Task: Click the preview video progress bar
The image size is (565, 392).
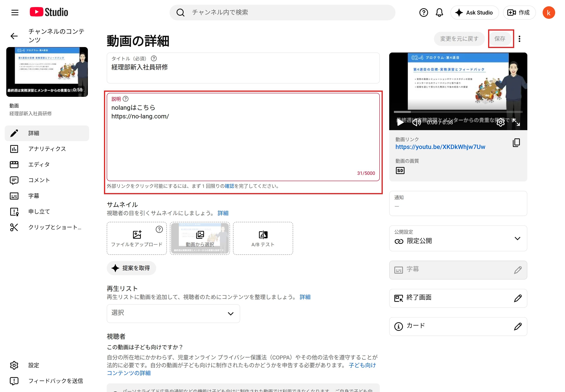Action: tap(458, 112)
